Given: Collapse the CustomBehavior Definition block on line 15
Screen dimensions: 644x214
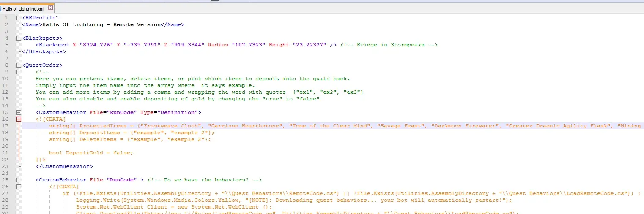Looking at the screenshot, I should [x=18, y=113].
